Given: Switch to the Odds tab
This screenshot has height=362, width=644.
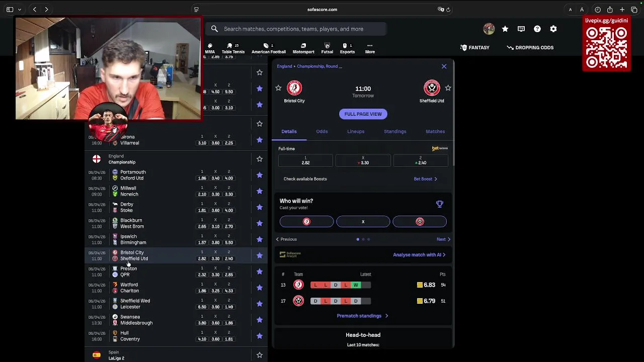Looking at the screenshot, I should pos(321,132).
